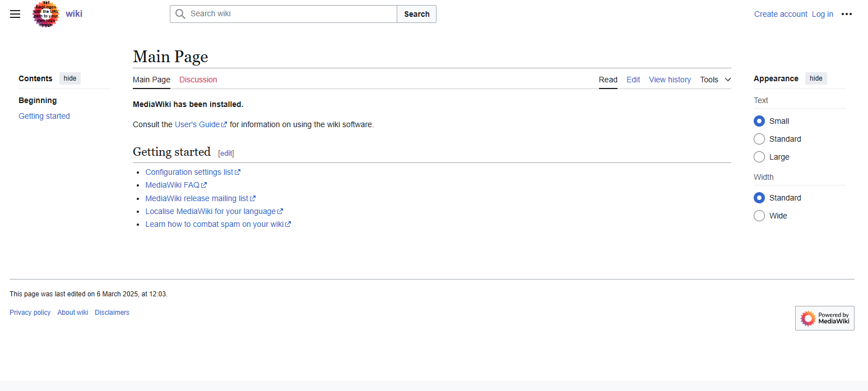The height and width of the screenshot is (391, 868).
Task: Click the wiki site name link
Action: [x=74, y=13]
